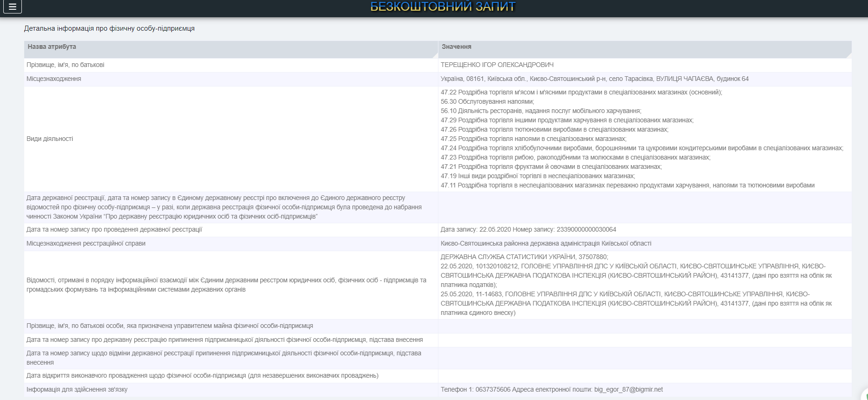The height and width of the screenshot is (400, 868).
Task: Sort by the 'Значення' column header
Action: pyautogui.click(x=456, y=47)
